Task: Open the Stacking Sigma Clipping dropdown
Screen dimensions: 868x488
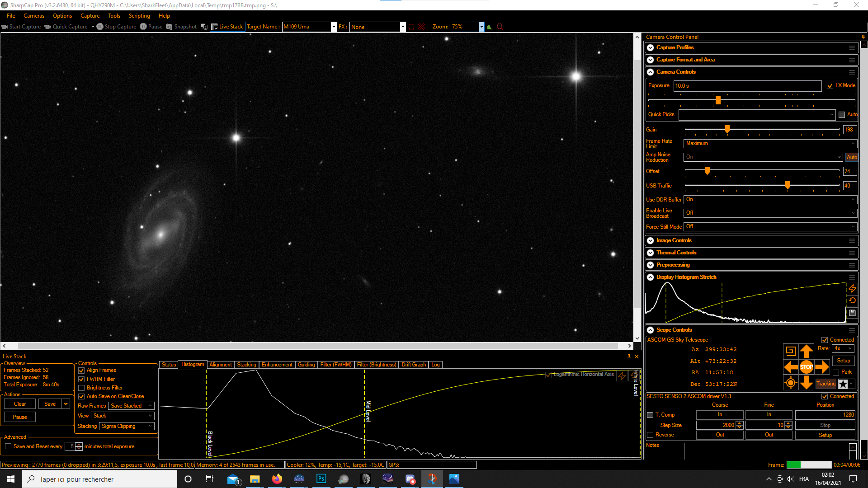Action: pos(127,426)
